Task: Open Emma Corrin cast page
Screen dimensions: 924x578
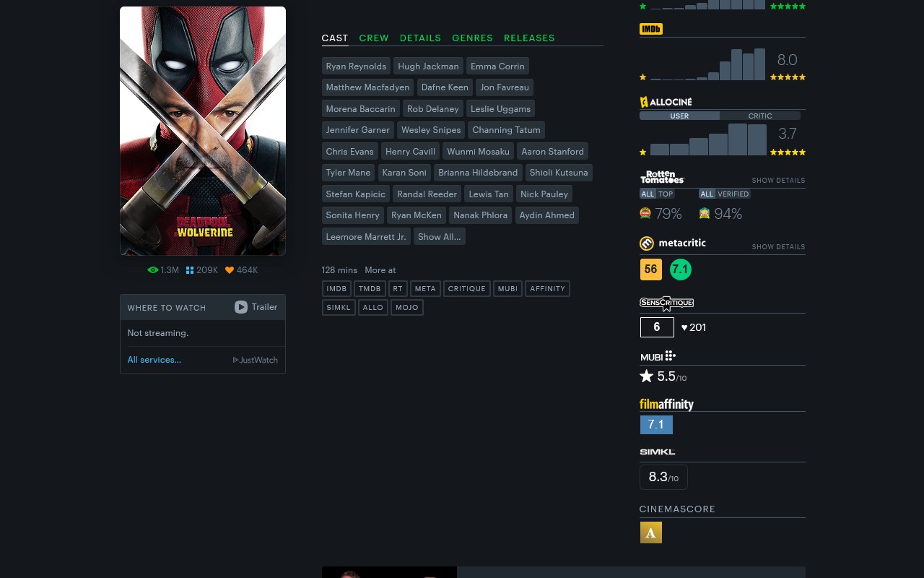Action: (x=497, y=66)
